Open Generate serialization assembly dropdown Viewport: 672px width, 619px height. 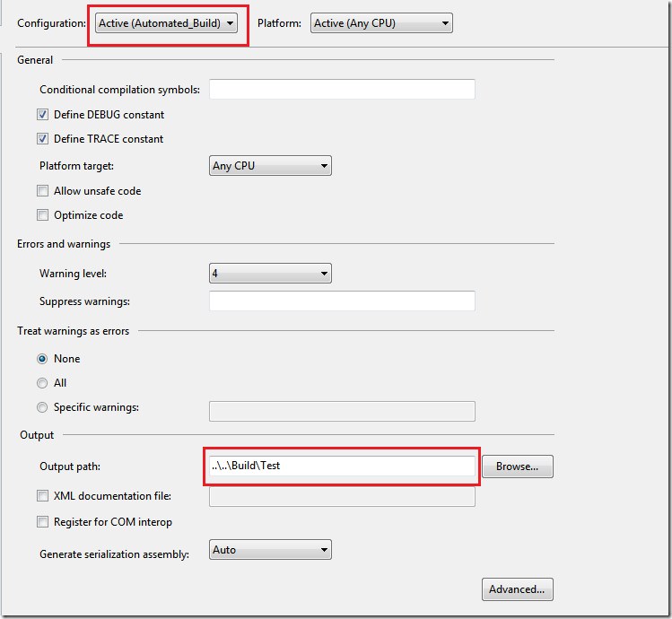point(270,550)
